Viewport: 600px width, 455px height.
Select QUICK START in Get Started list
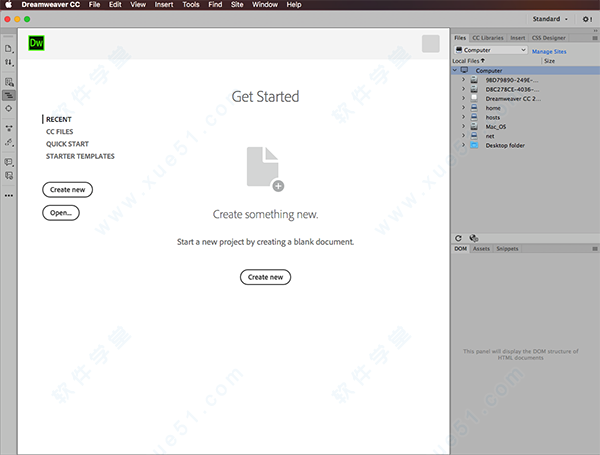click(x=67, y=144)
